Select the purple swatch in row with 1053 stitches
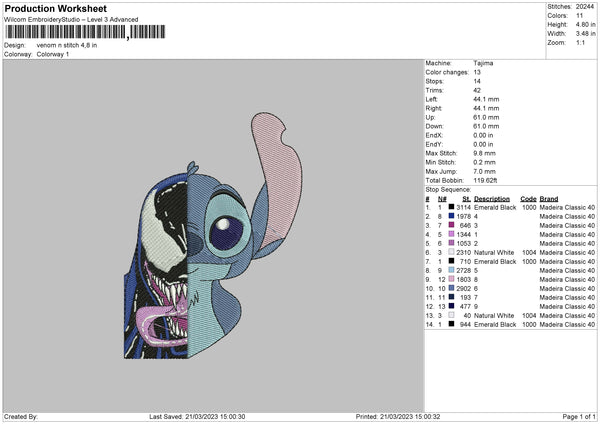The image size is (600, 424). click(452, 243)
